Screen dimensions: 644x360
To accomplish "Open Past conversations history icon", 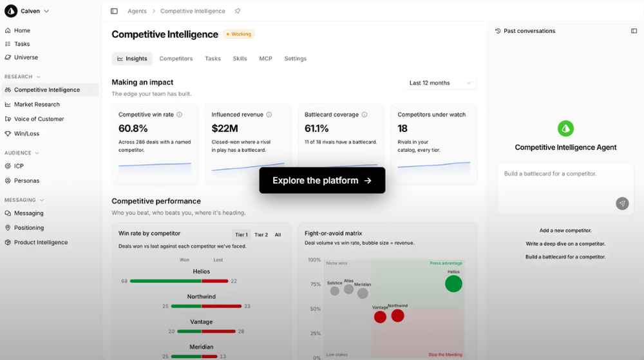I will point(498,31).
